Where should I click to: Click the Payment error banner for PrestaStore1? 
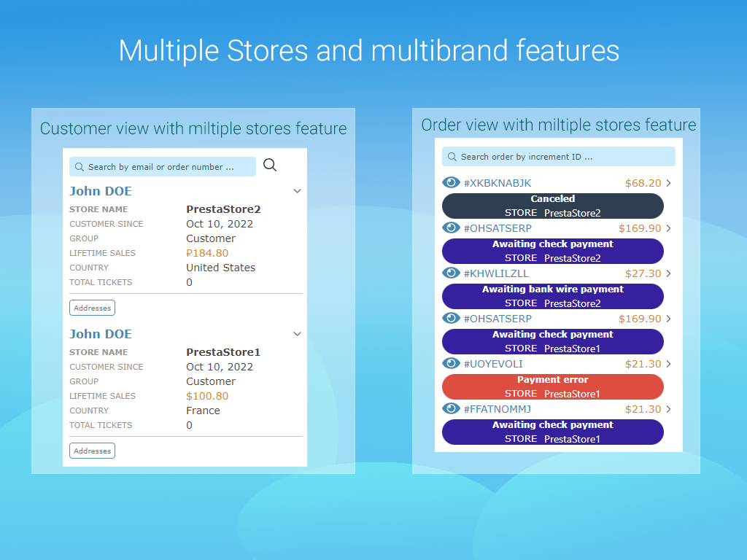pos(552,386)
